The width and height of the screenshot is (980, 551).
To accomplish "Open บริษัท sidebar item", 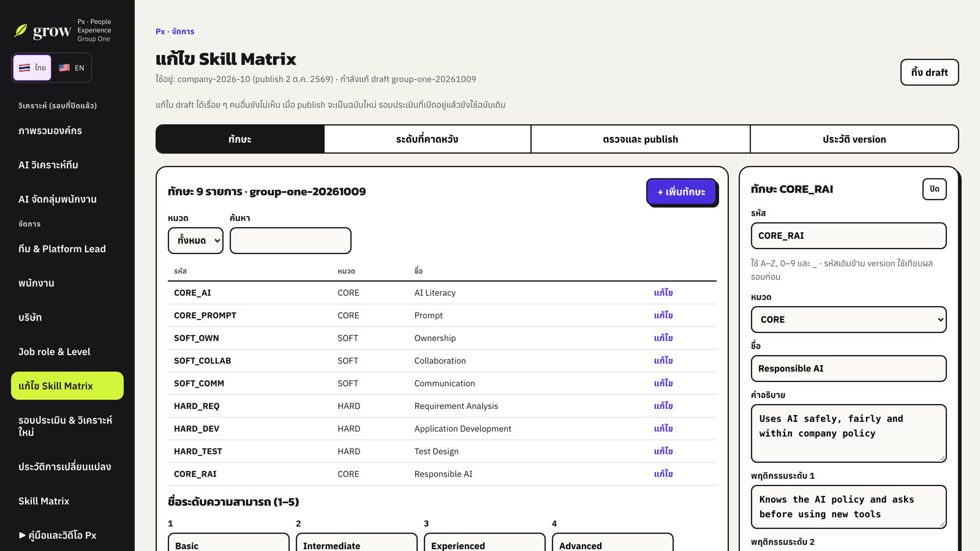I will 67,318.
